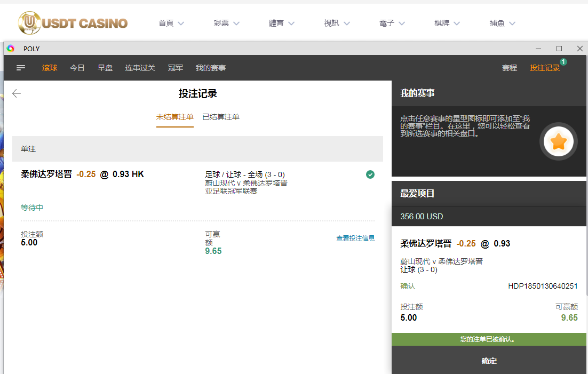Click the 最爱项目 panel header
The width and height of the screenshot is (588, 374).
pos(489,194)
